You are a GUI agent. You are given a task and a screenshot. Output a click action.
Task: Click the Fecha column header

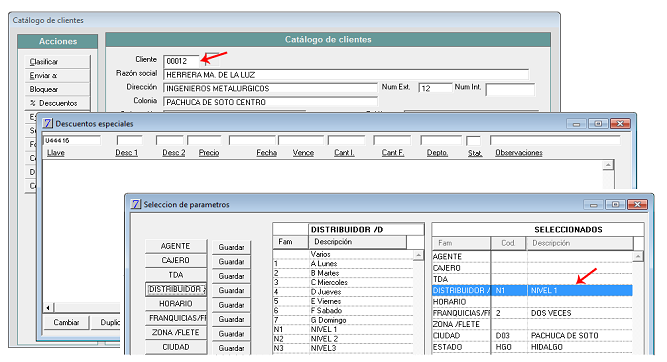click(x=267, y=153)
